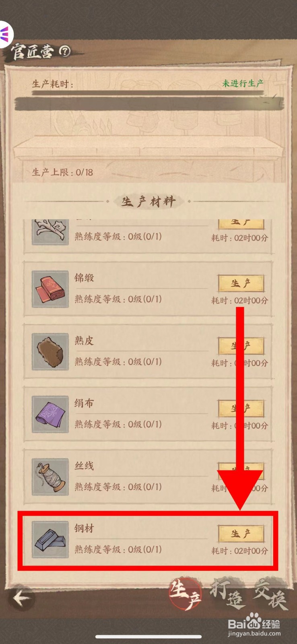Select the 锦缎 brocade item icon

click(50, 289)
